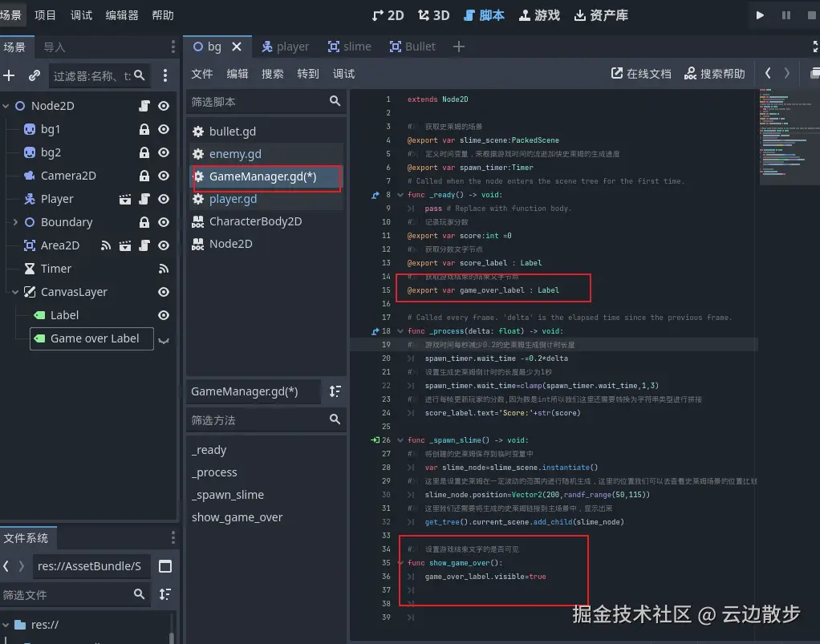The image size is (820, 644).
Task: Toggle lock on Camera2D node
Action: pos(144,176)
